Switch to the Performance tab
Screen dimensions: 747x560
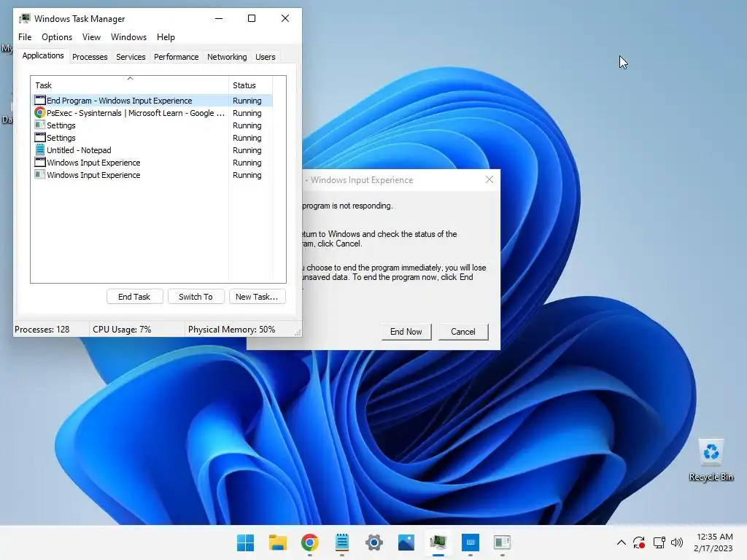(176, 57)
